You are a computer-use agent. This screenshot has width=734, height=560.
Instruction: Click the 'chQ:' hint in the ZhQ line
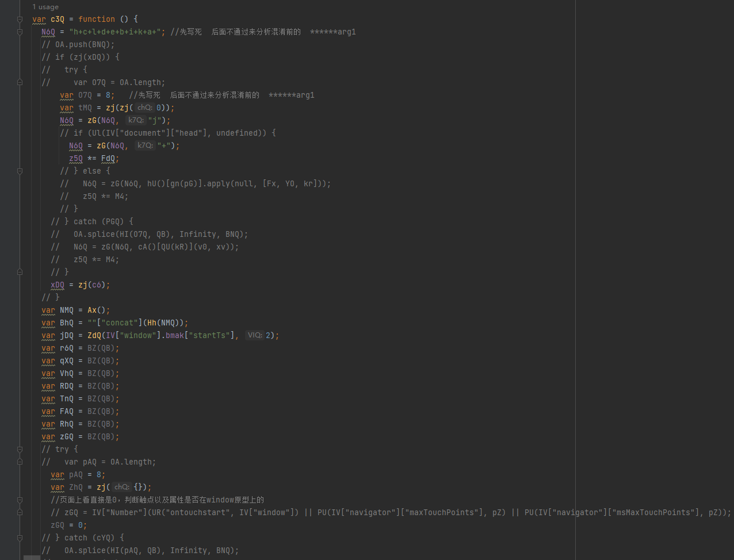[122, 487]
